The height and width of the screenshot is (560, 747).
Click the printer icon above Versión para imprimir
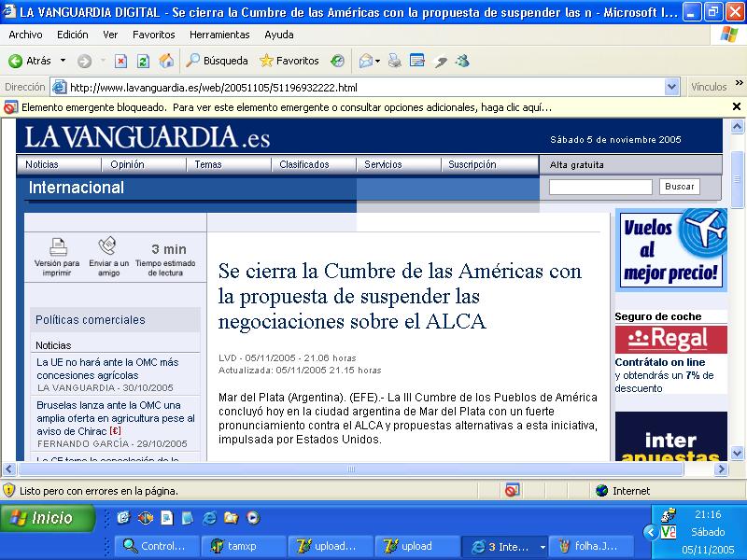point(58,247)
